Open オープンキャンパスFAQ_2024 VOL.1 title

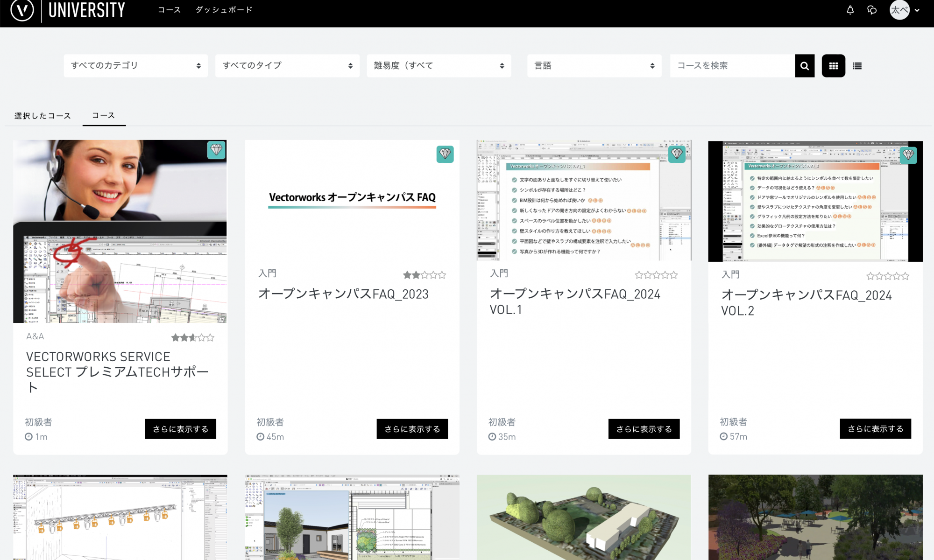[x=575, y=301]
